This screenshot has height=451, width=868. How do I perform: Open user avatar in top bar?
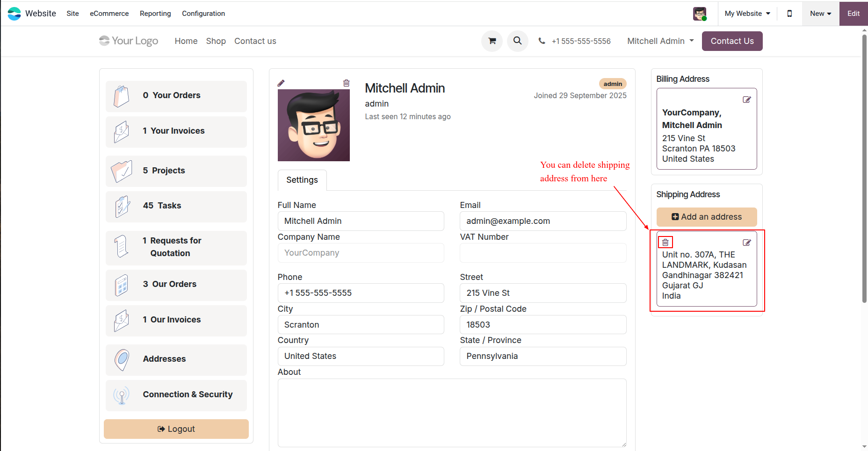coord(700,14)
